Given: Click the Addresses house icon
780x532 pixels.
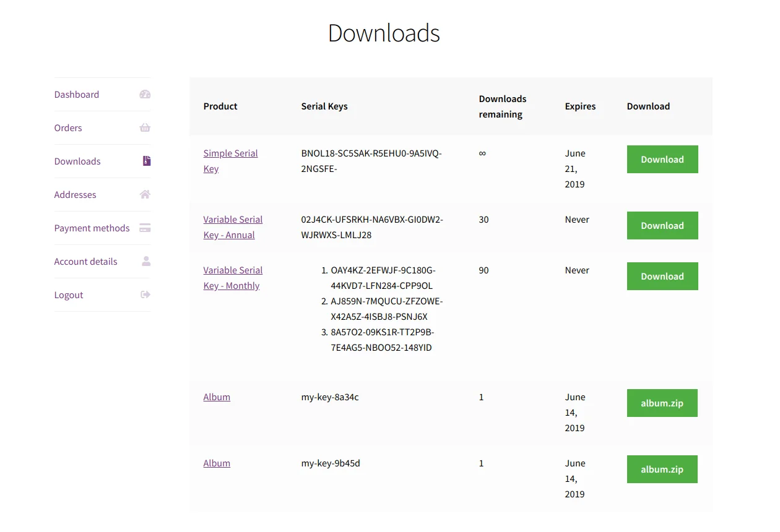Looking at the screenshot, I should click(x=145, y=195).
